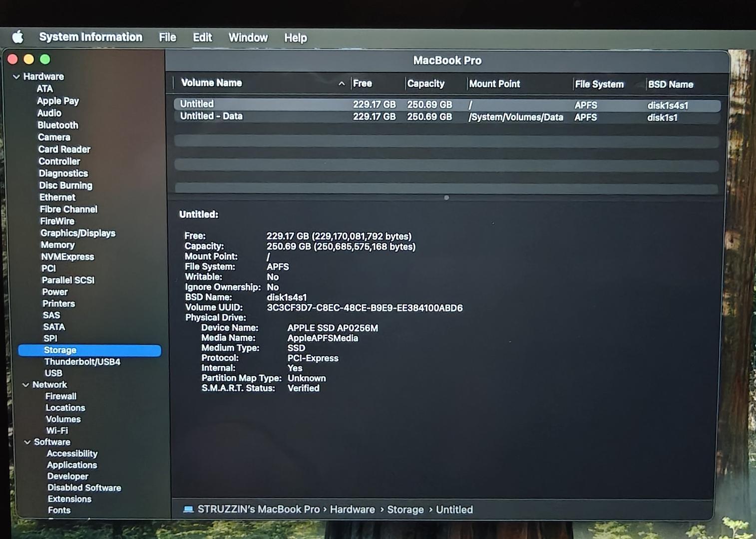The height and width of the screenshot is (539, 756).
Task: Click the Volume Name sort arrow
Action: tap(342, 84)
